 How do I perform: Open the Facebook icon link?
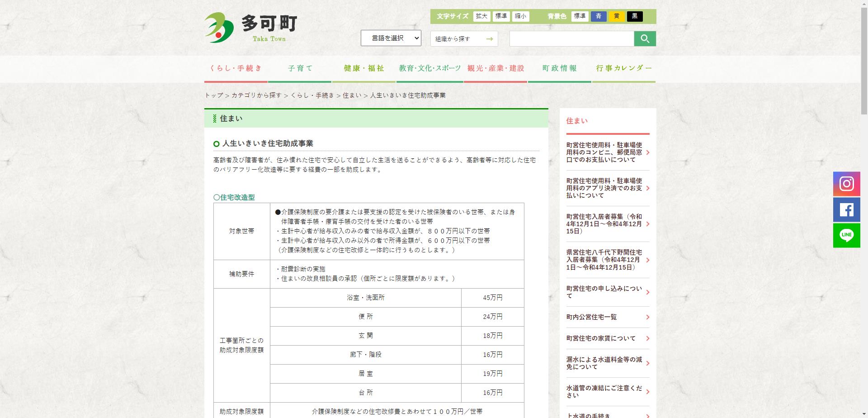[846, 209]
